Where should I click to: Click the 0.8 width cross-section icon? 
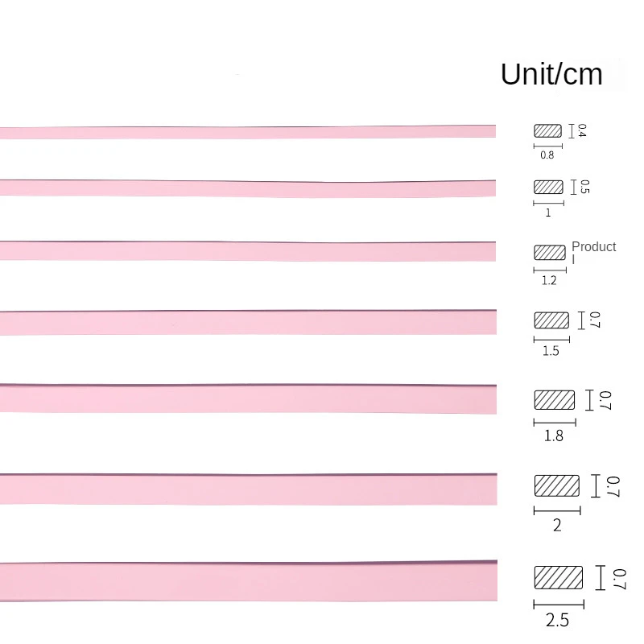click(547, 130)
